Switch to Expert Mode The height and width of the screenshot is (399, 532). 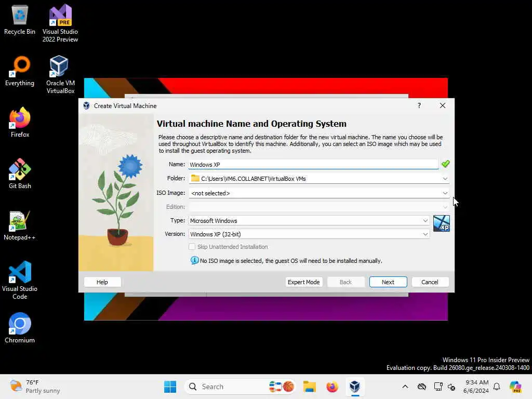click(x=303, y=282)
